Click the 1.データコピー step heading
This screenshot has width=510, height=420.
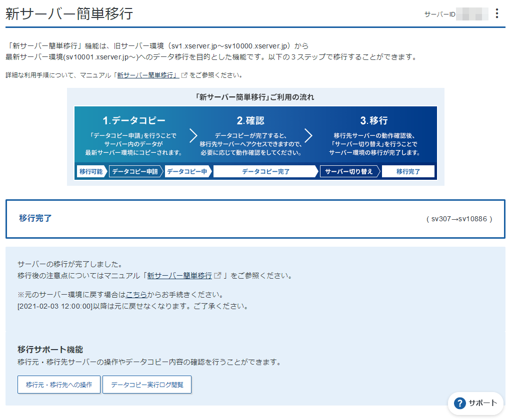(x=133, y=120)
